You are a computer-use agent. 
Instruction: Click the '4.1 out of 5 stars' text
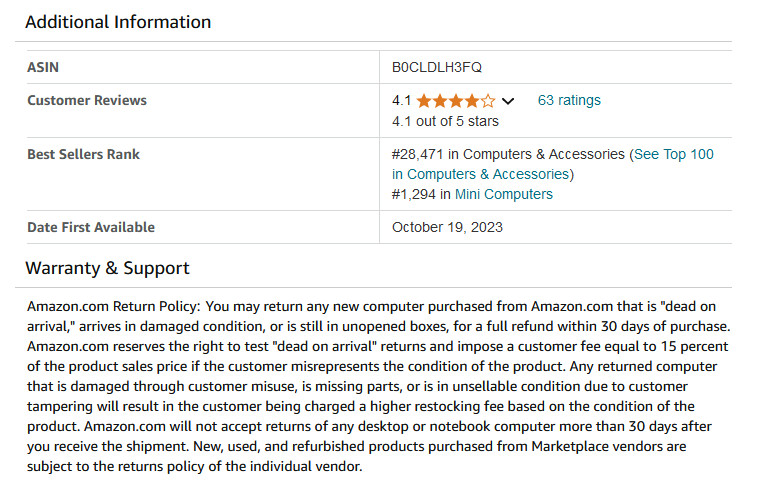pos(445,121)
